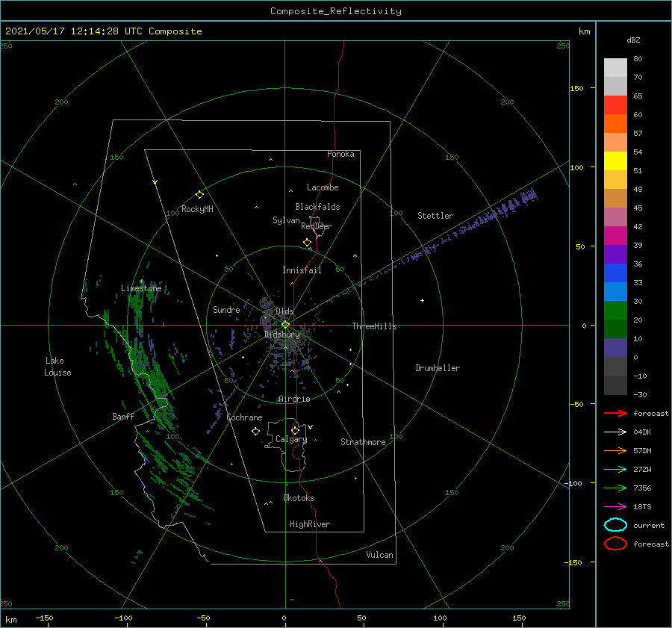Click the Cochrane city label

coord(244,417)
